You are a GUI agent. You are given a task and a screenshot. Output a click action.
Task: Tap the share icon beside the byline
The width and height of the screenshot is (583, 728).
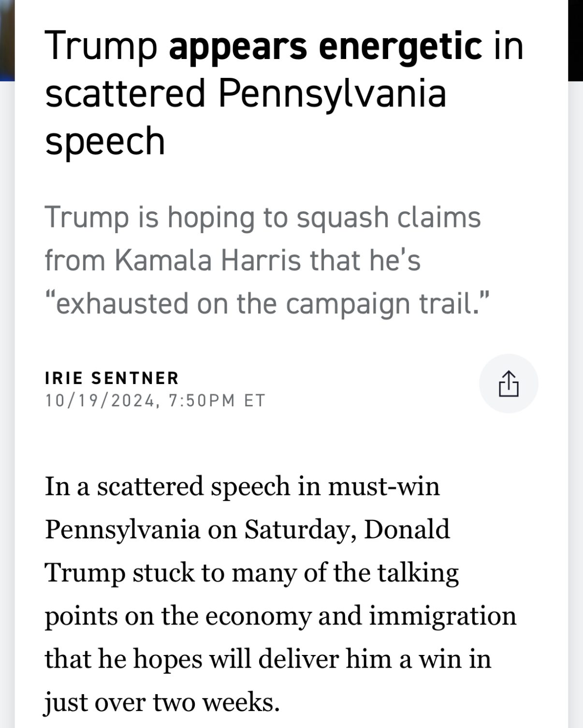coord(509,383)
